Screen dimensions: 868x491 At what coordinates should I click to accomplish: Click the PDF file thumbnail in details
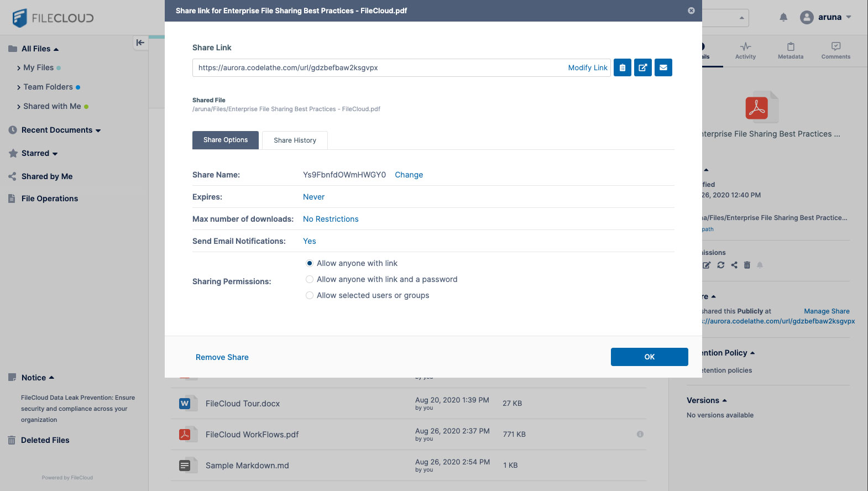pyautogui.click(x=761, y=107)
